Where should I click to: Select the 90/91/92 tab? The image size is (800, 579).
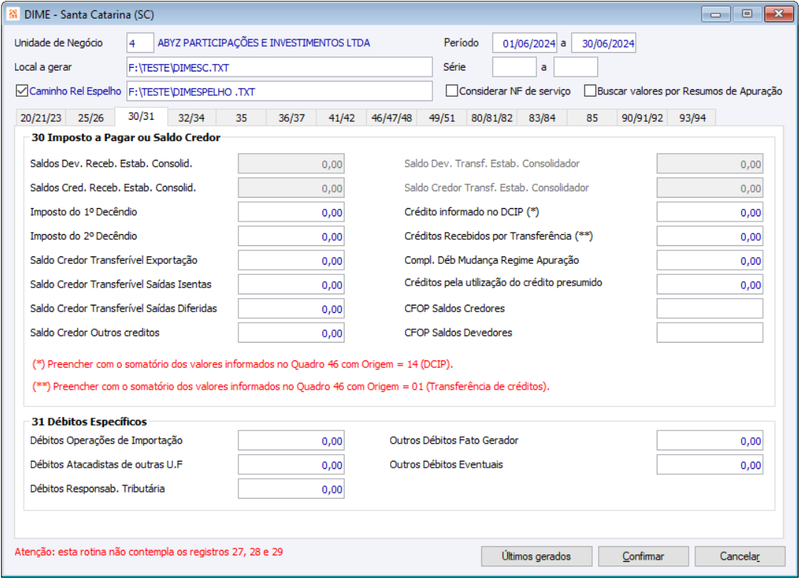(x=642, y=118)
